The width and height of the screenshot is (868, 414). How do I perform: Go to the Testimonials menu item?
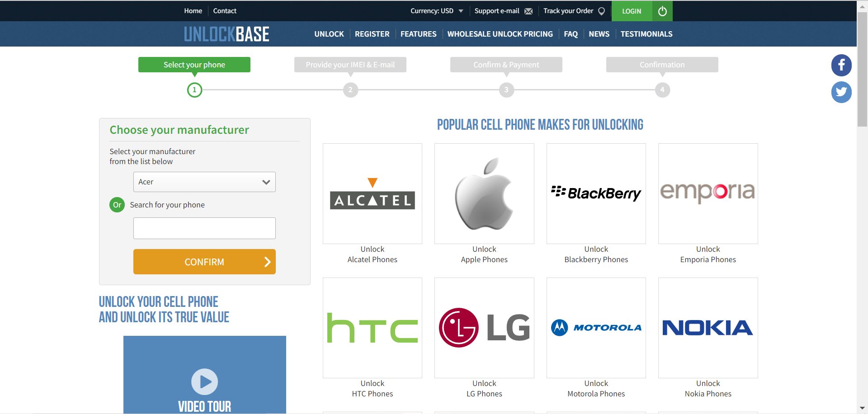646,34
